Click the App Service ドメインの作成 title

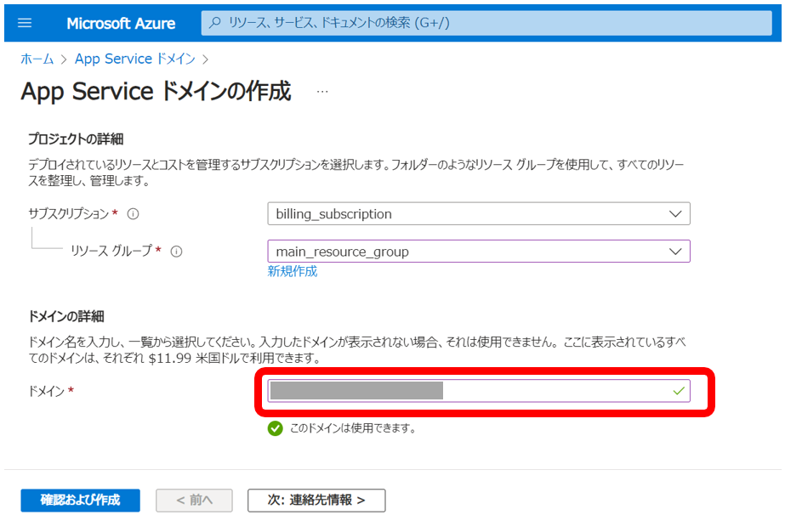(x=156, y=92)
